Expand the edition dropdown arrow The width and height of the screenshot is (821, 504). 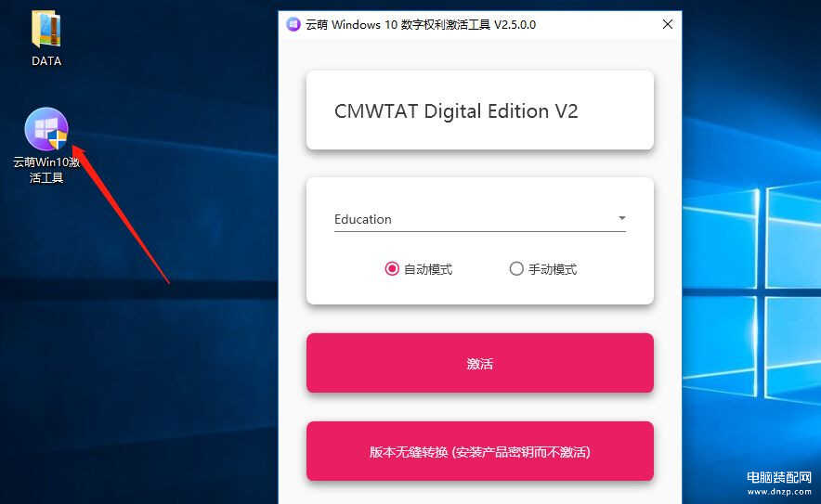(621, 218)
